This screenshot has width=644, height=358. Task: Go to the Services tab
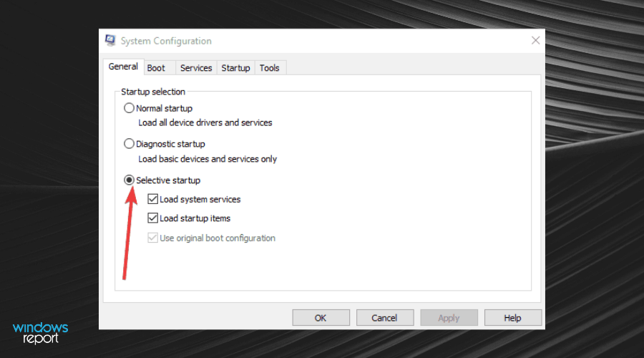[196, 68]
